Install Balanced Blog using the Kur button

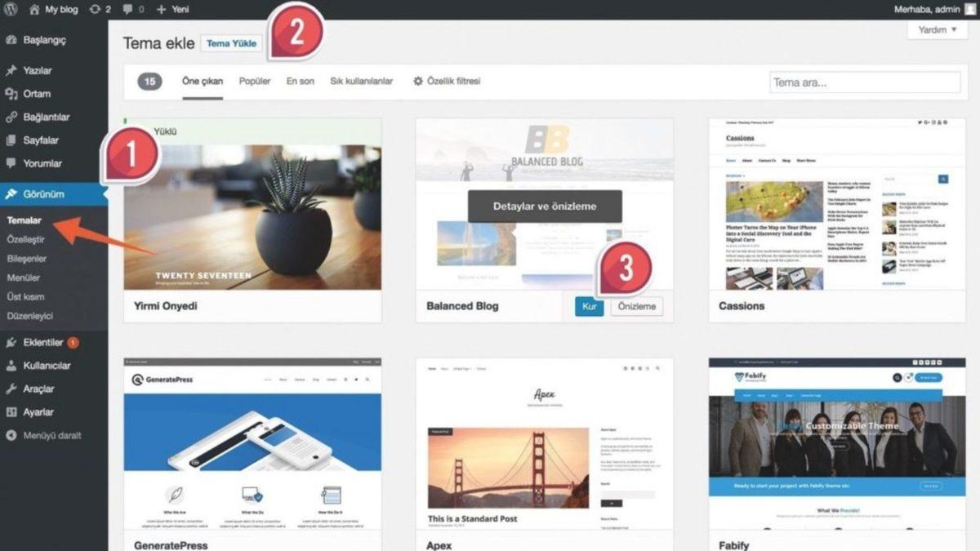[588, 306]
